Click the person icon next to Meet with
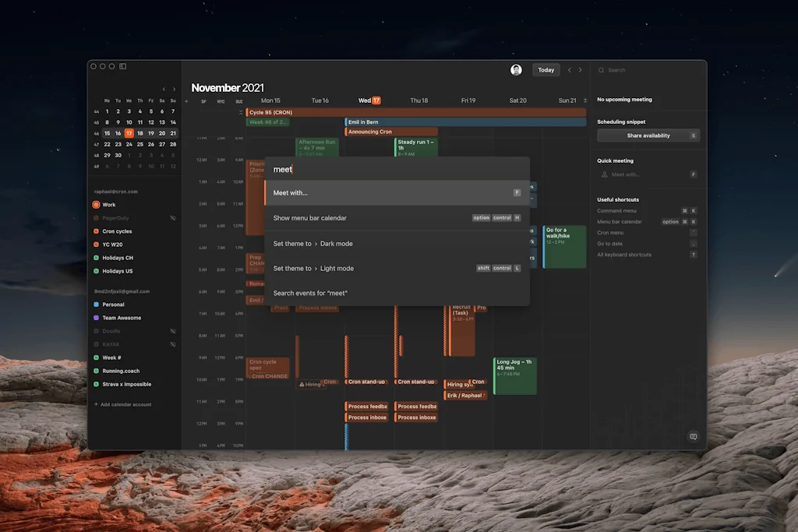798x532 pixels. pyautogui.click(x=605, y=174)
